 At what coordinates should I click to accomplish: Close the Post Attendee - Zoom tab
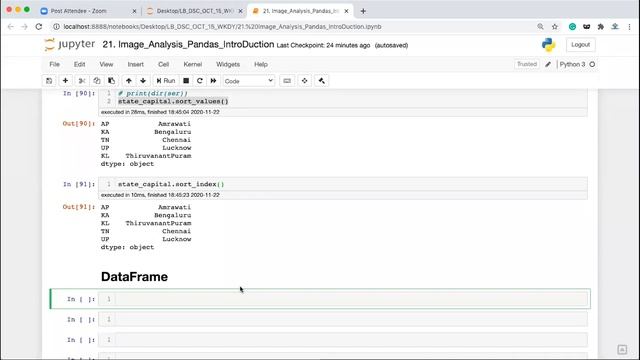pyautogui.click(x=134, y=11)
